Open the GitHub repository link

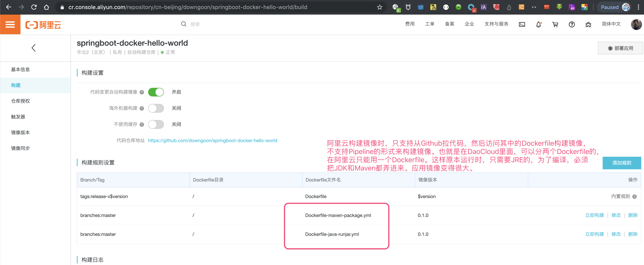[212, 141]
